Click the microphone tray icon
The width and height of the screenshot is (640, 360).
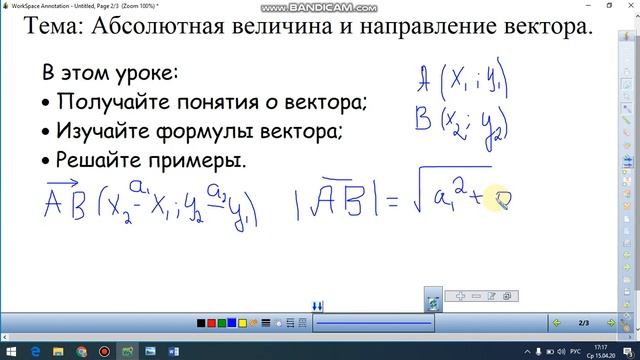(538, 351)
